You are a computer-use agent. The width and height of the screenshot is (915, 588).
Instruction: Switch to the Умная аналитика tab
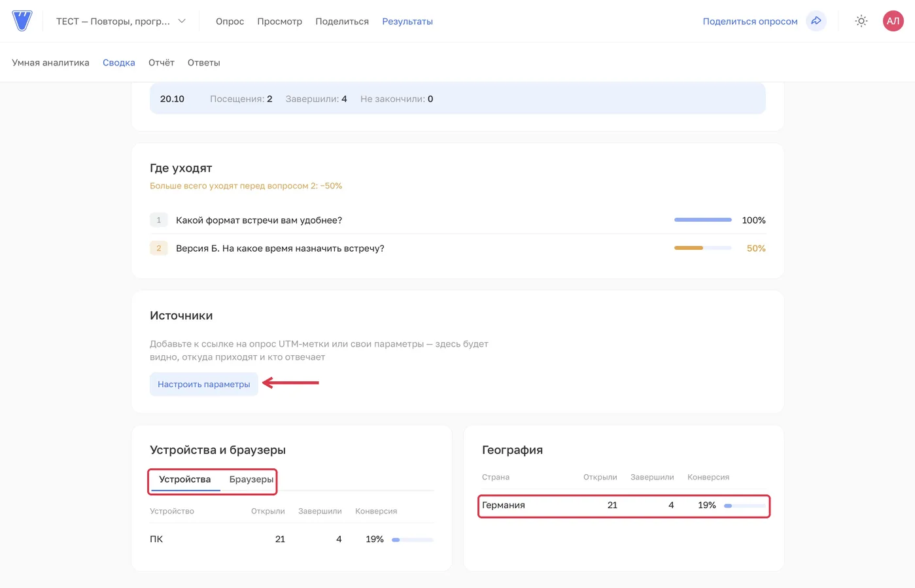pos(50,63)
